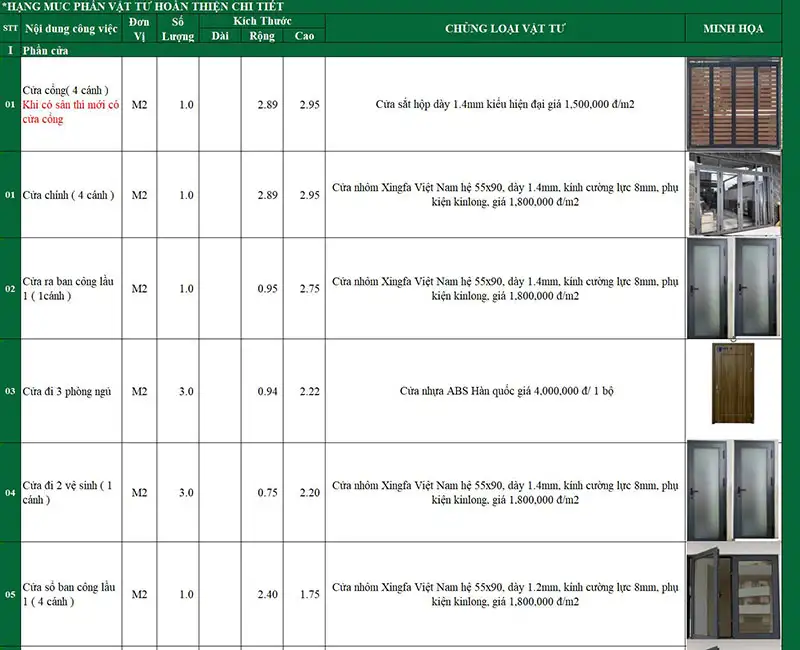Click the Rộng sub-header cell

point(261,34)
